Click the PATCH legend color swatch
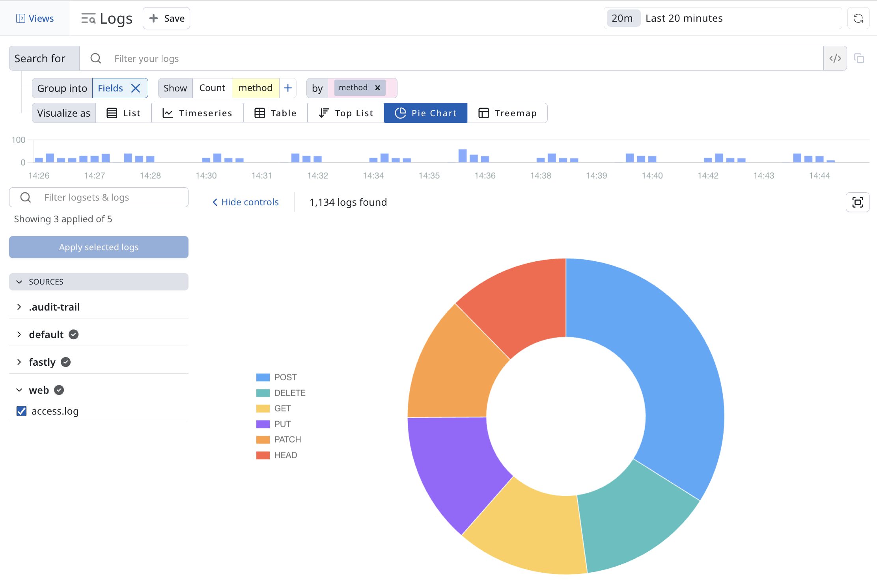 [263, 439]
